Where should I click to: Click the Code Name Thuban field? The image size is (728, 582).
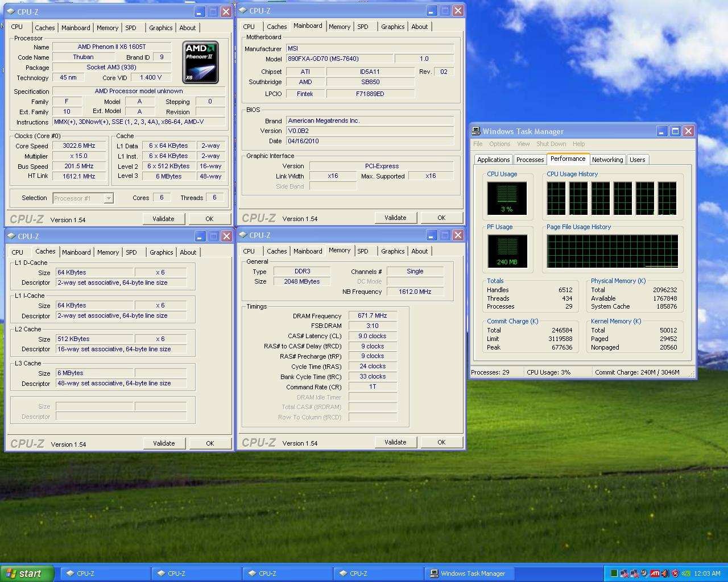click(x=83, y=57)
